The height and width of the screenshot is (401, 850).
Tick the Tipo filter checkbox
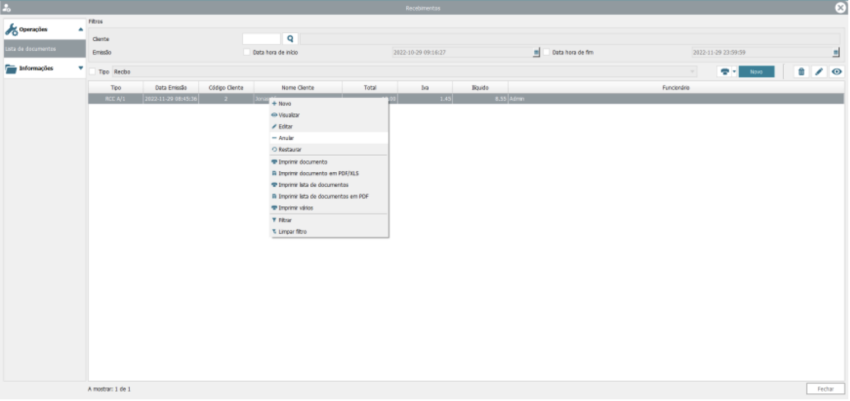(x=93, y=72)
